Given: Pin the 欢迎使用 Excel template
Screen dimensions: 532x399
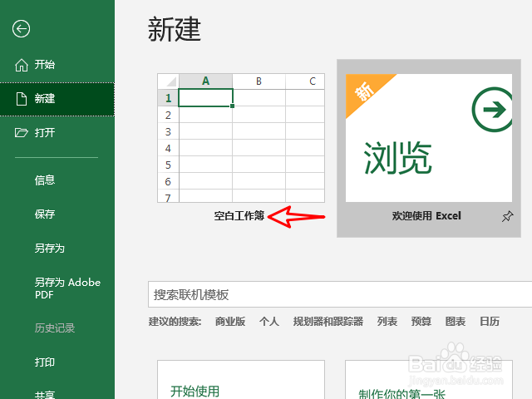Looking at the screenshot, I should [508, 216].
